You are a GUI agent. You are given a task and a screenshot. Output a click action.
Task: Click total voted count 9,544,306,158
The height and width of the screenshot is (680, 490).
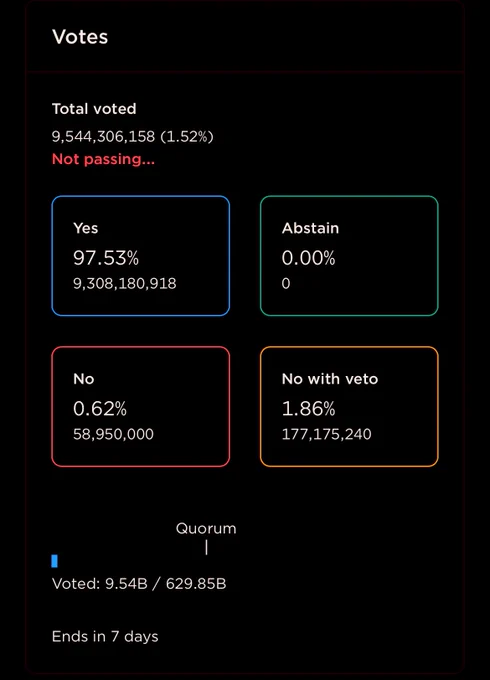(x=103, y=137)
